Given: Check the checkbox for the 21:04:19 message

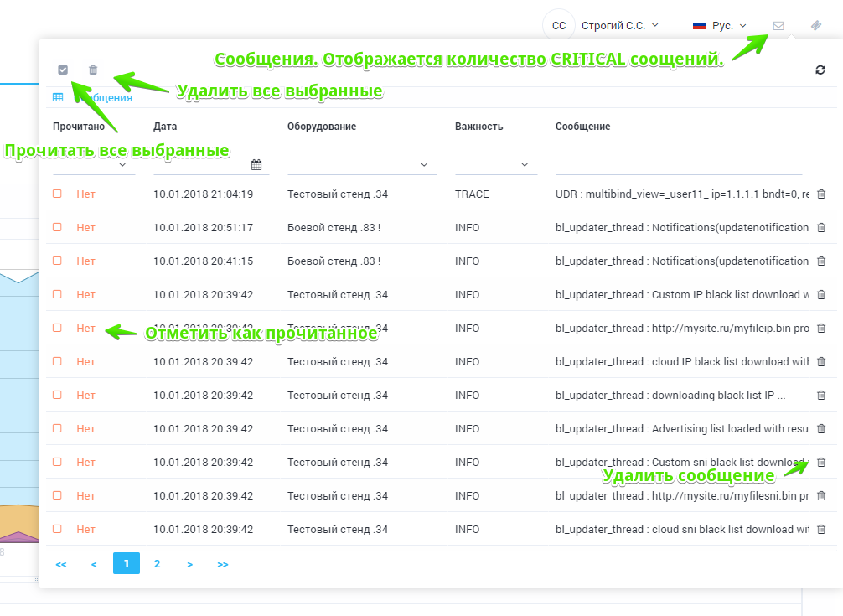Looking at the screenshot, I should tap(57, 194).
